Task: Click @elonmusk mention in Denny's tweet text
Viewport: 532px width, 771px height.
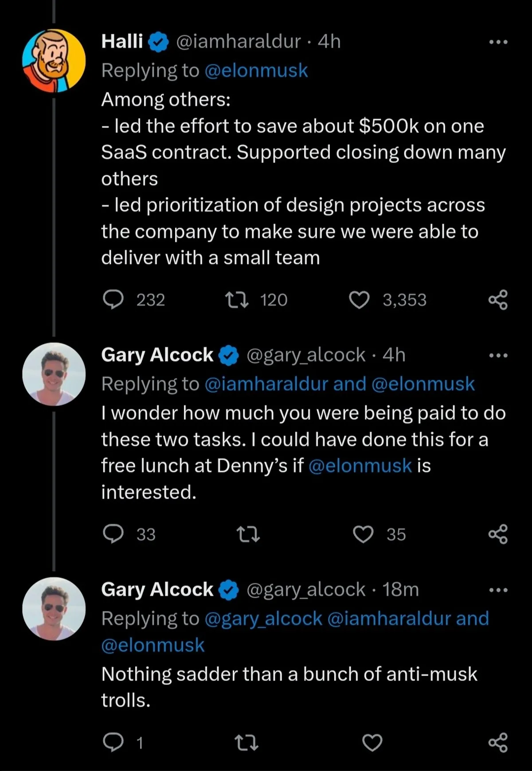Action: (x=360, y=466)
